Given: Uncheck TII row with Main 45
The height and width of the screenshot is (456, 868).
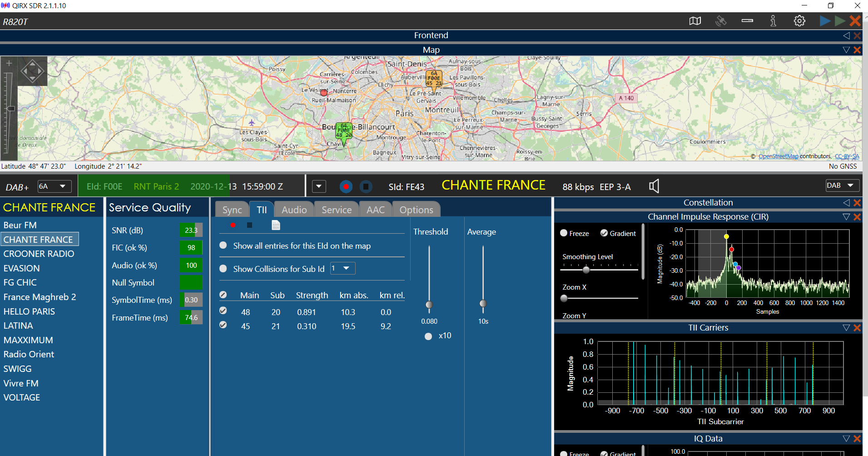Looking at the screenshot, I should pos(223,325).
